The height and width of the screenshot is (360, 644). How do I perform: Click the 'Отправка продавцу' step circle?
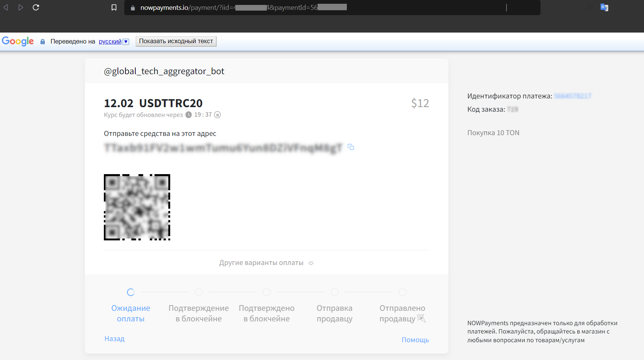335,292
